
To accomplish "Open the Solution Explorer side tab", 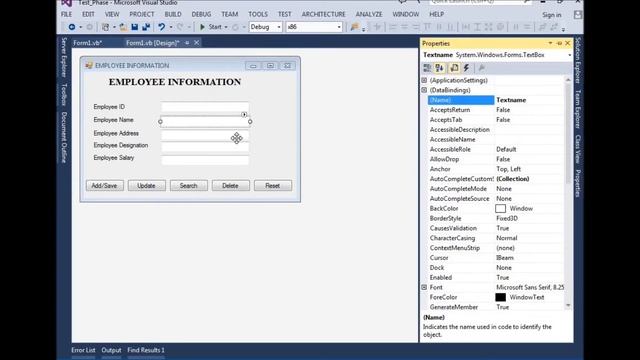I will point(578,60).
